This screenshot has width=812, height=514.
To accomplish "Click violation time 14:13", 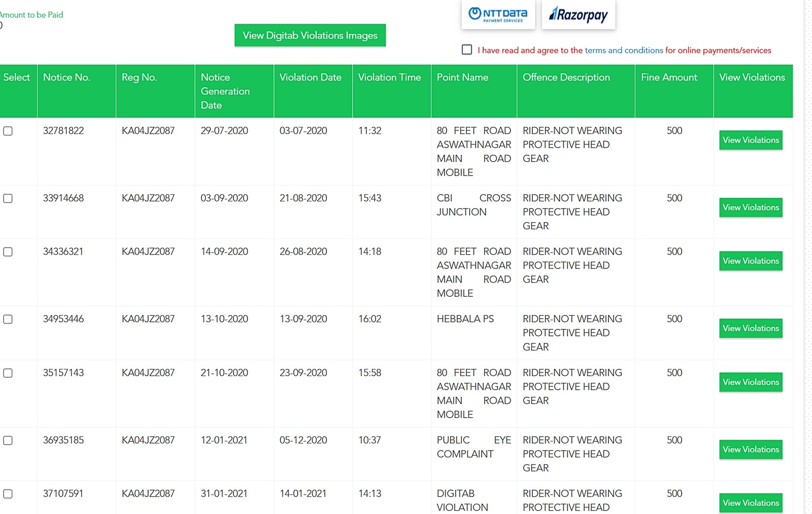I will coord(369,494).
